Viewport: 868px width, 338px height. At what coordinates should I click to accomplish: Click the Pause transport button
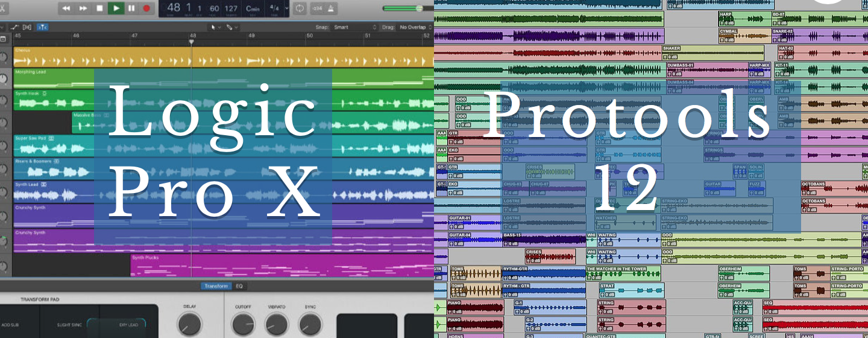[x=131, y=8]
